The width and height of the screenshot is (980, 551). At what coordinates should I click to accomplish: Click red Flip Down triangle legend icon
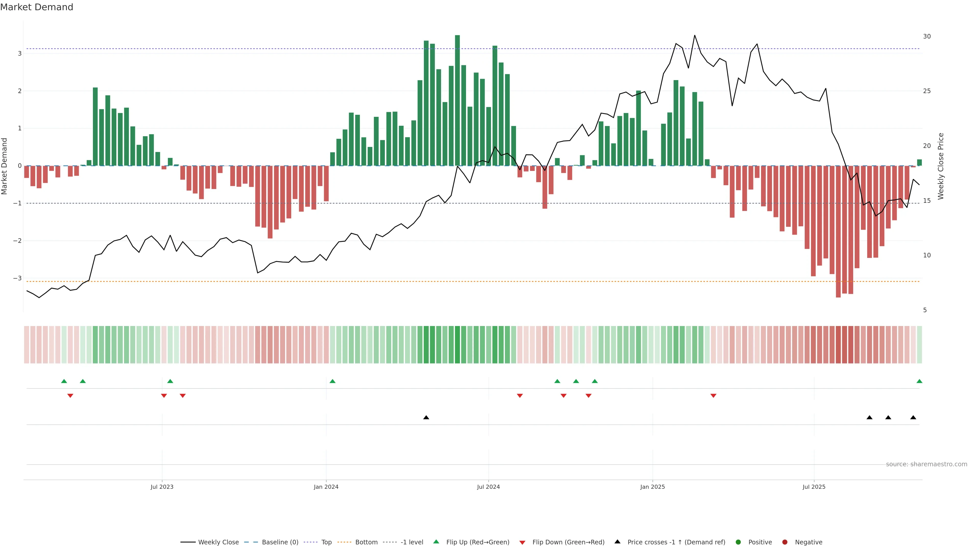pos(522,543)
